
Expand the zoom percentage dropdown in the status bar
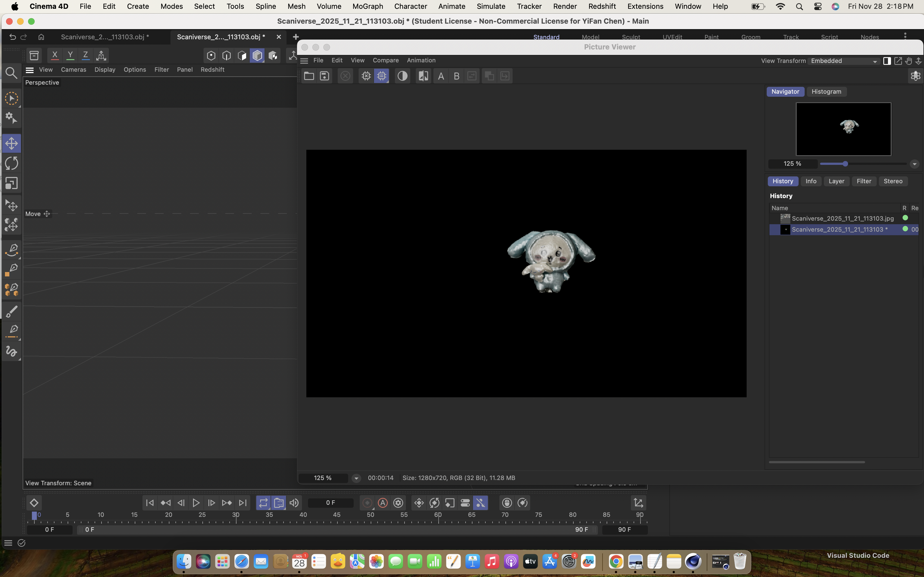pyautogui.click(x=356, y=478)
